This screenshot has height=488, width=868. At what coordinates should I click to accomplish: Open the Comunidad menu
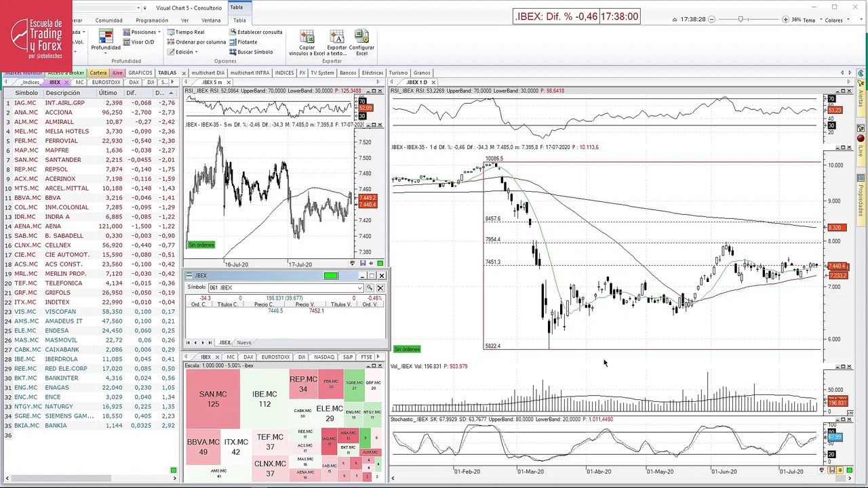click(x=108, y=20)
